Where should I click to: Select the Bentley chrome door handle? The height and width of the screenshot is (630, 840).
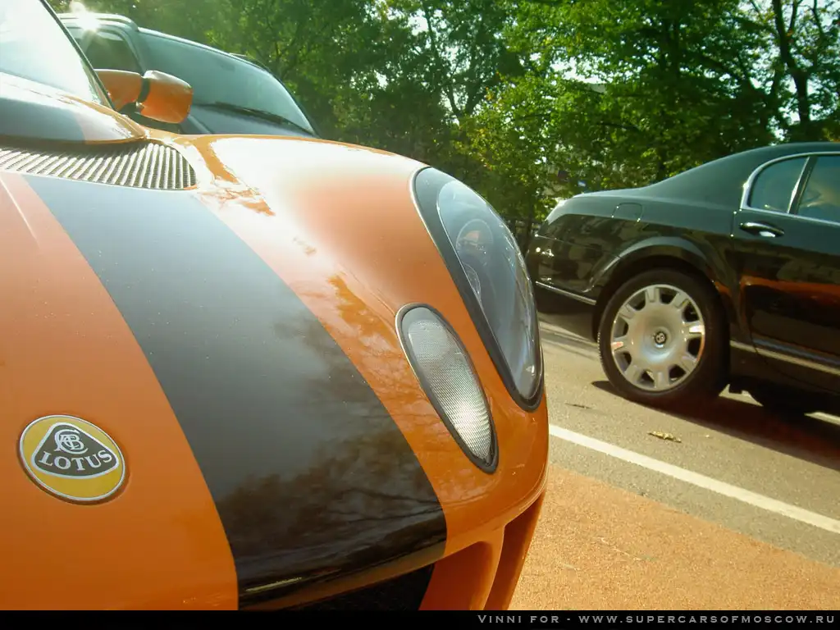pos(760,230)
